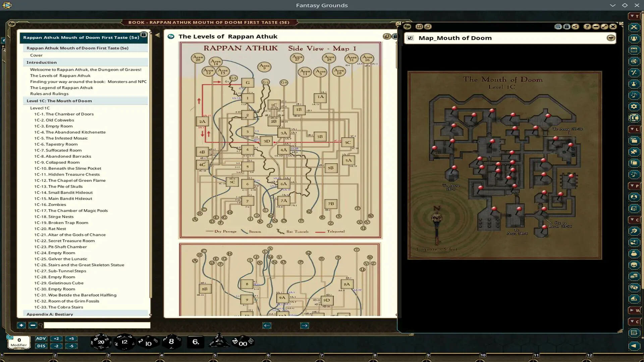Open the Options gear icon in sidebar
Image resolution: width=644 pixels, height=362 pixels.
pyautogui.click(x=634, y=107)
